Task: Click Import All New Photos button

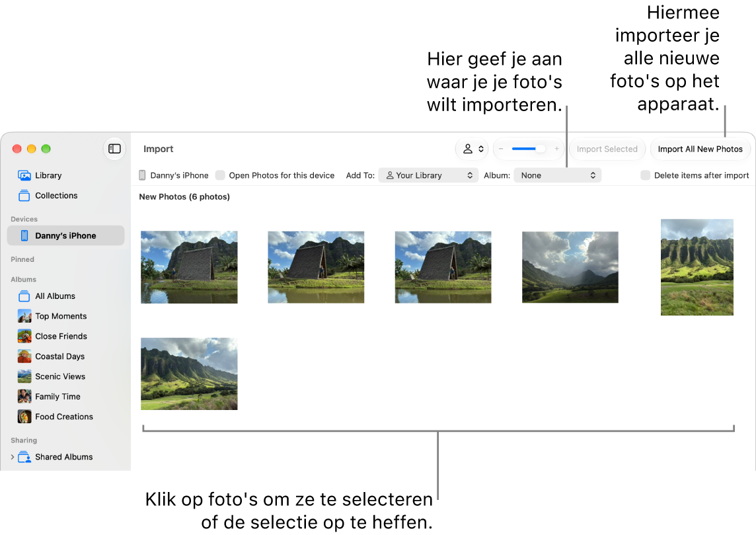Action: click(700, 149)
